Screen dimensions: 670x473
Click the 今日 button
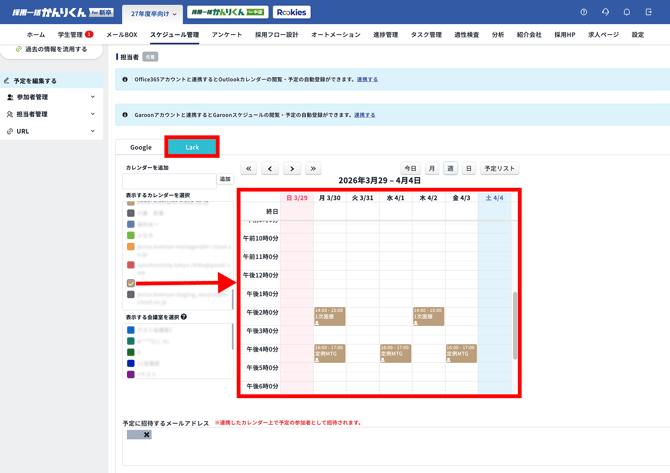point(410,169)
